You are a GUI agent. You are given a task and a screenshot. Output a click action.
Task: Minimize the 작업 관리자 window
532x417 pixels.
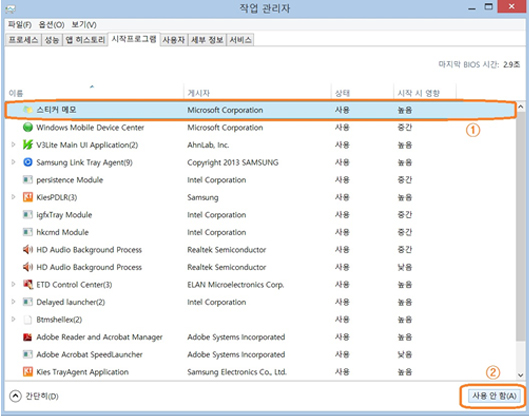(472, 7)
